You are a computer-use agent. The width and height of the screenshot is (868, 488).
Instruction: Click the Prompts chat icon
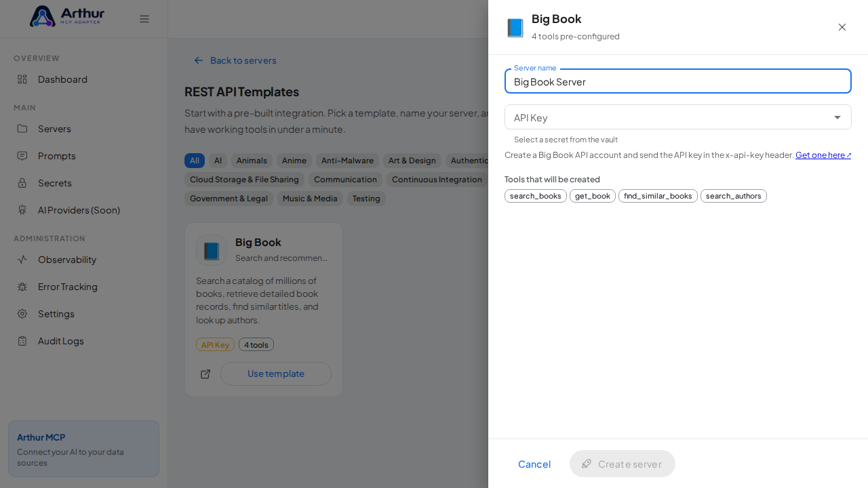tap(22, 156)
